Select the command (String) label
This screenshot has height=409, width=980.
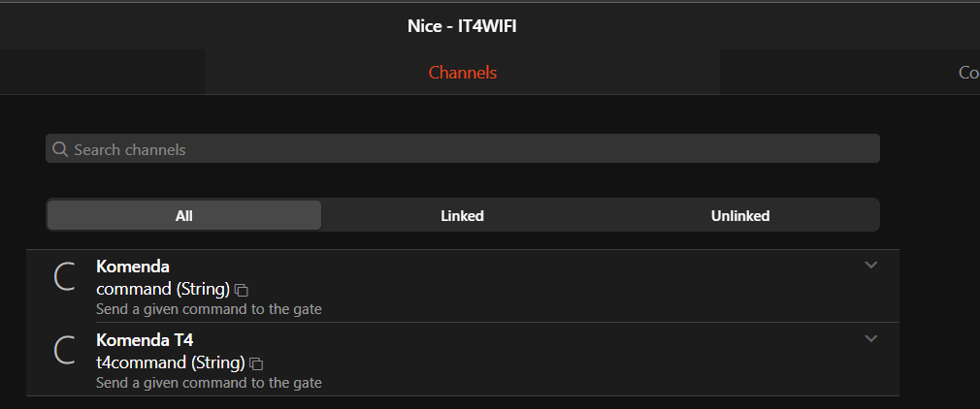tap(163, 289)
